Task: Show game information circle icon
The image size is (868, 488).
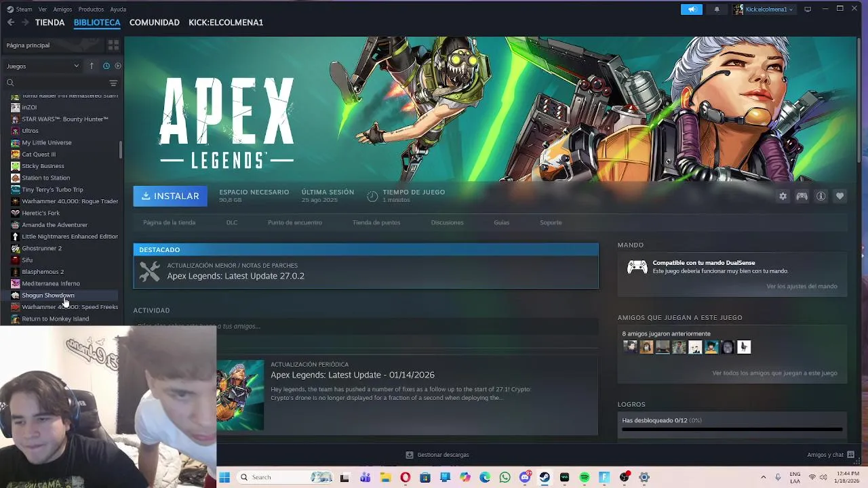Action: point(821,196)
